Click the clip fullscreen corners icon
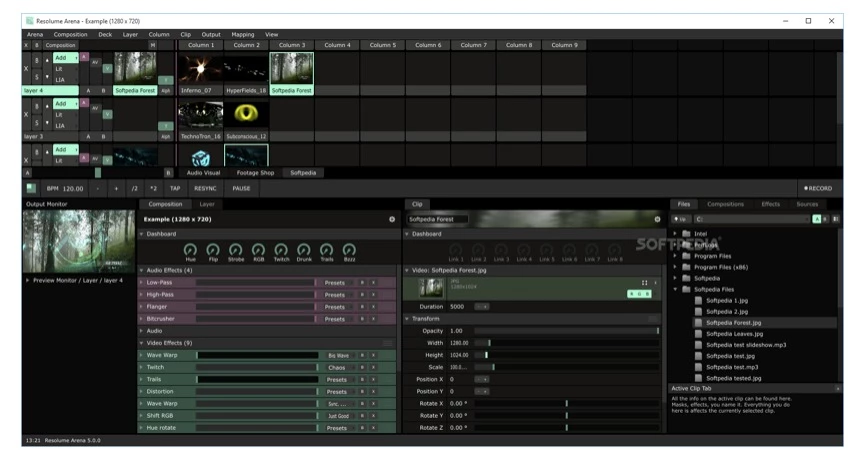 point(645,283)
